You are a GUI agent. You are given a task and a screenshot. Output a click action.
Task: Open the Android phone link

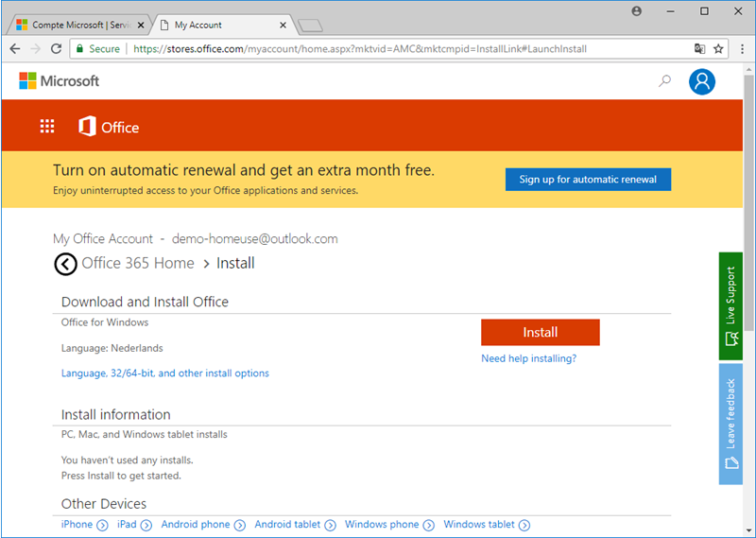(196, 524)
